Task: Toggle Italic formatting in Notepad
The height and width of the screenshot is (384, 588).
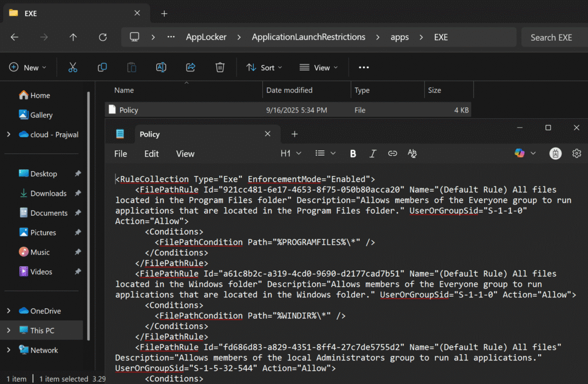Action: (372, 154)
